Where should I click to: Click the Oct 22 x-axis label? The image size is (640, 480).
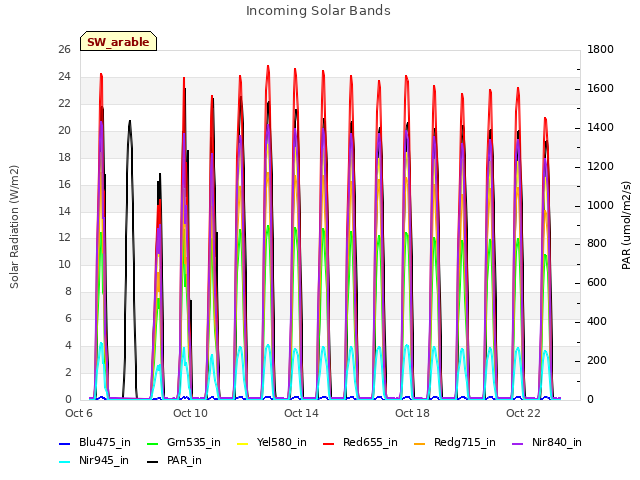523,413
